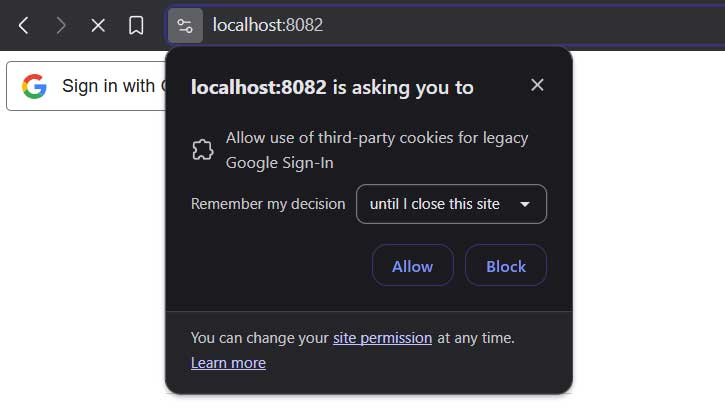Screen dimensions: 725x420
Task: Click the 'Remember my decision' label
Action: 267,204
